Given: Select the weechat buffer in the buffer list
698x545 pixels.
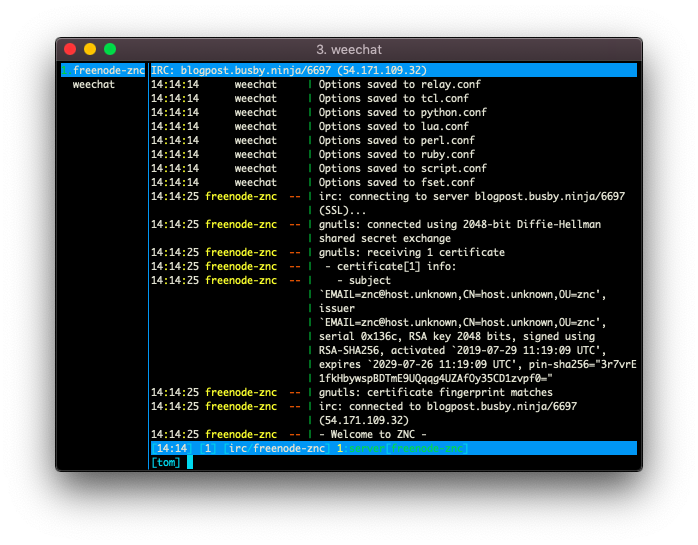Looking at the screenshot, I should [x=93, y=85].
